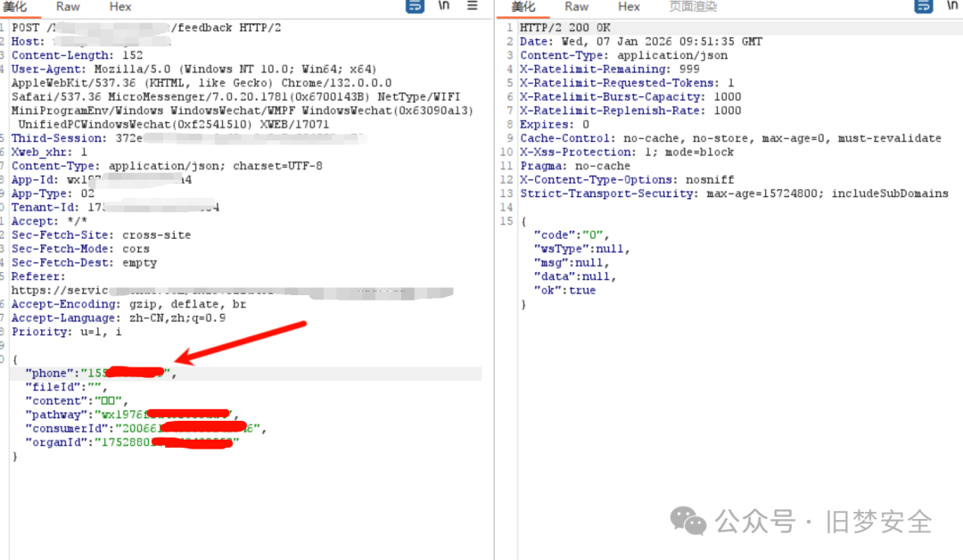Screen dimensions: 963x560
Task: Click the Sec-Fetch-Dest: empty header
Action: 84,263
